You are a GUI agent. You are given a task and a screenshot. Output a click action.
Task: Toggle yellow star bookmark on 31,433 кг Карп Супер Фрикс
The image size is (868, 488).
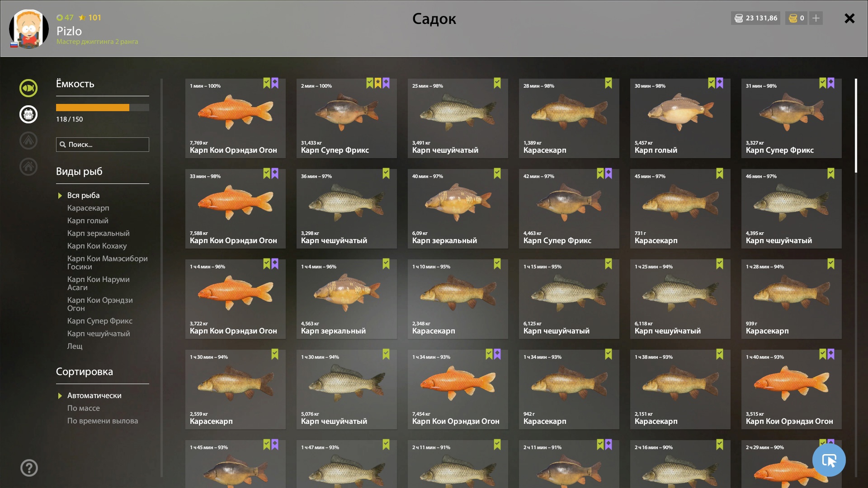point(378,83)
